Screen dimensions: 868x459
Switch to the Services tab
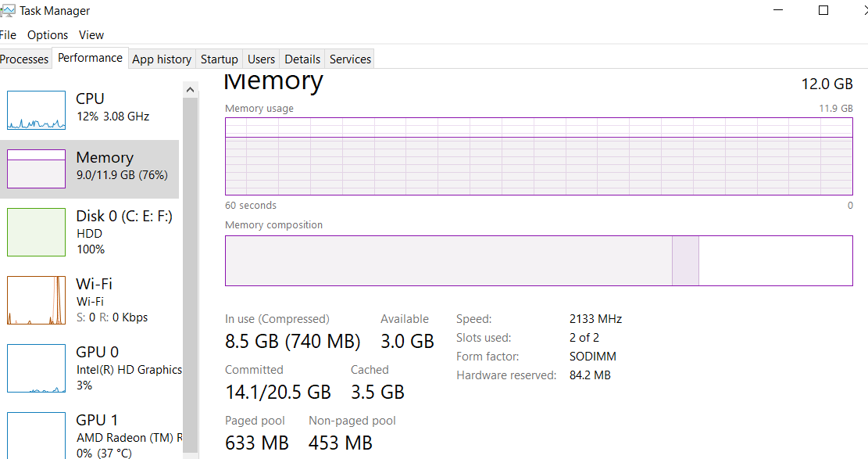point(351,59)
